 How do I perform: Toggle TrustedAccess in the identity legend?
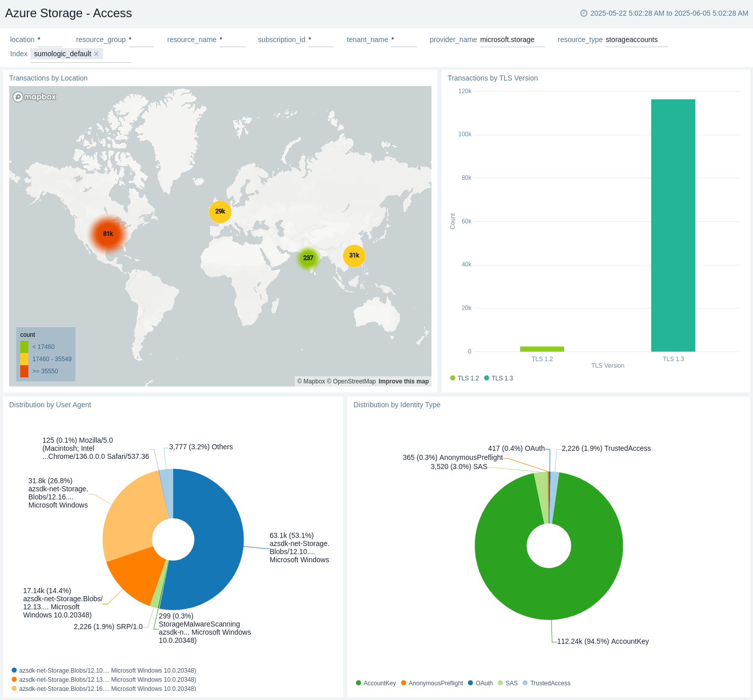pos(546,683)
